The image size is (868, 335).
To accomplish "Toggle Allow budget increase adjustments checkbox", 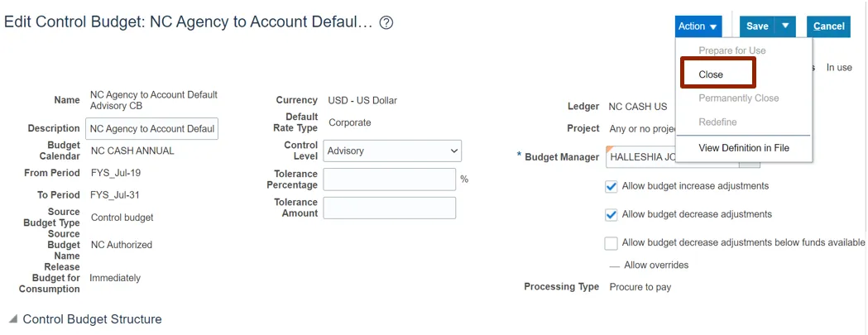I will click(x=611, y=187).
